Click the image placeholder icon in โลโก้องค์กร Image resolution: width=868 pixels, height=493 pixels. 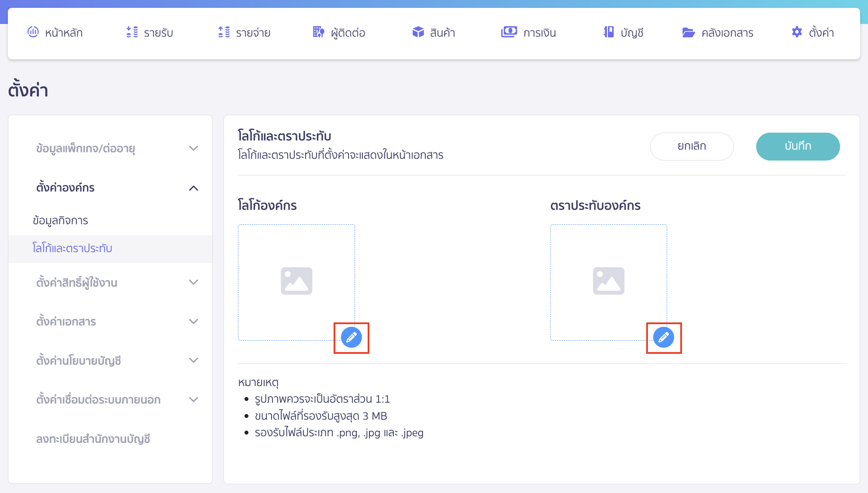tap(297, 281)
